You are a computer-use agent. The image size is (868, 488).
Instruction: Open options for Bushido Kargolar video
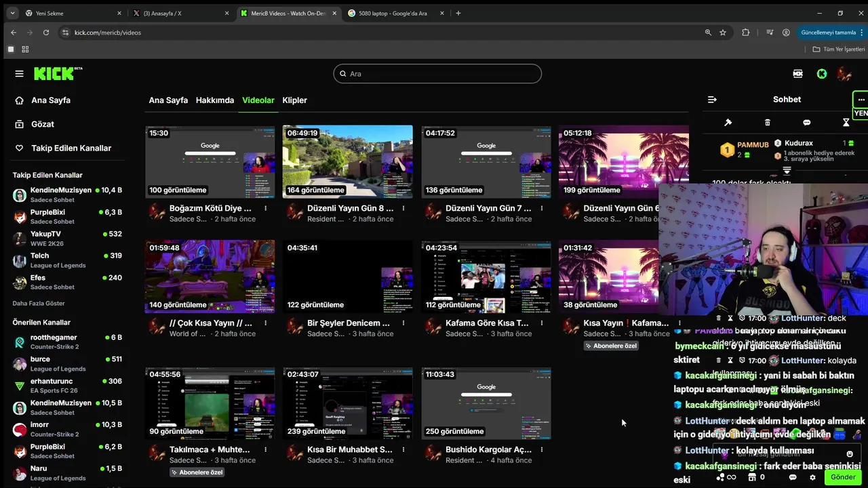[x=542, y=449]
